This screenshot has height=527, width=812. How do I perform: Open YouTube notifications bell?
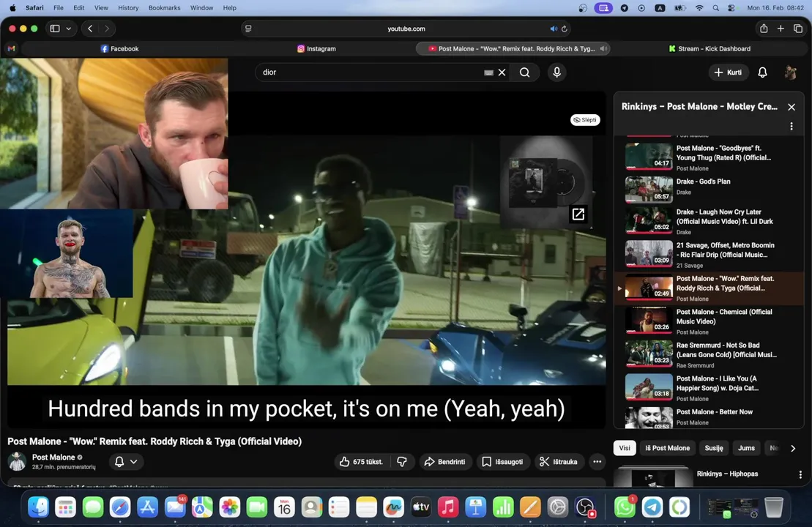click(762, 72)
